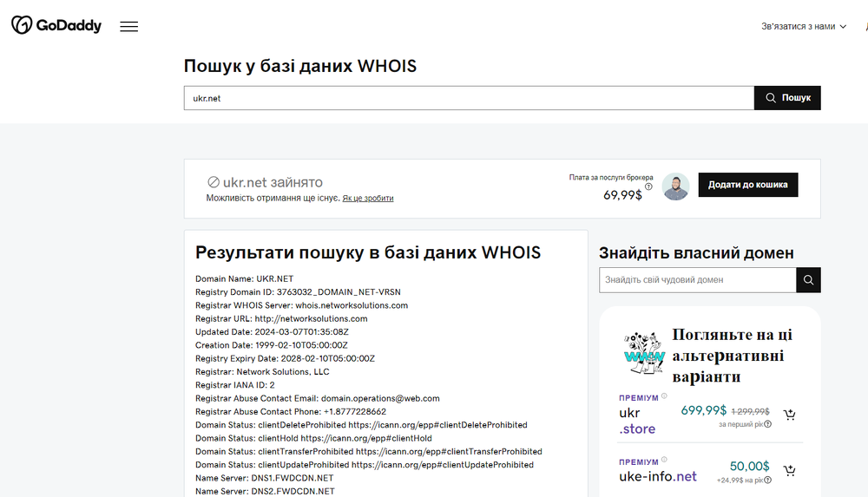
Task: Open the GoDaddy hamburger menu
Action: click(x=129, y=26)
